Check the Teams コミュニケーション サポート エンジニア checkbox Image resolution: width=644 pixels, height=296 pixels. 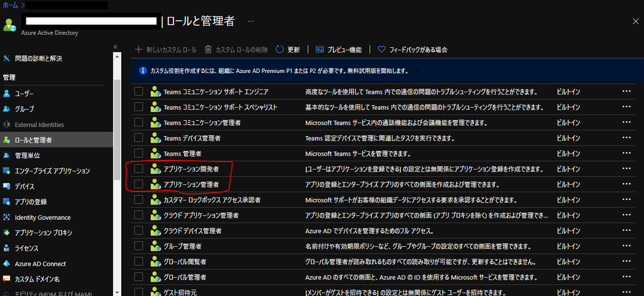(x=139, y=92)
